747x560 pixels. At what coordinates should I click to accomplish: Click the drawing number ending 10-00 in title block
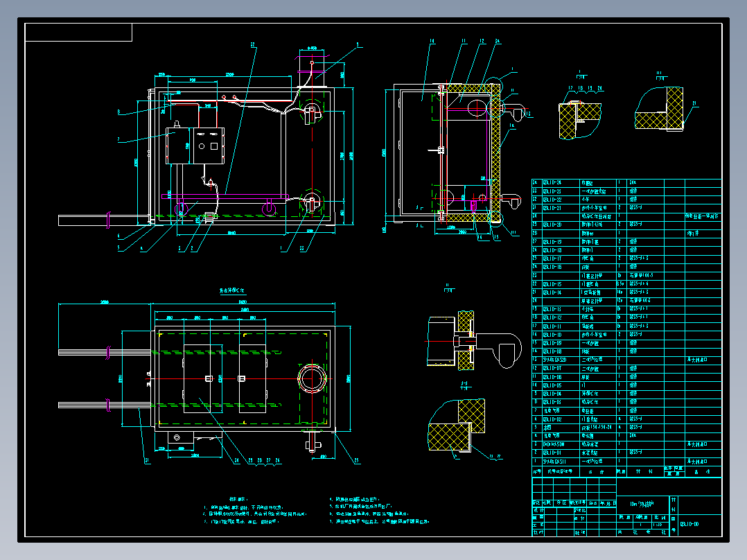tap(689, 524)
